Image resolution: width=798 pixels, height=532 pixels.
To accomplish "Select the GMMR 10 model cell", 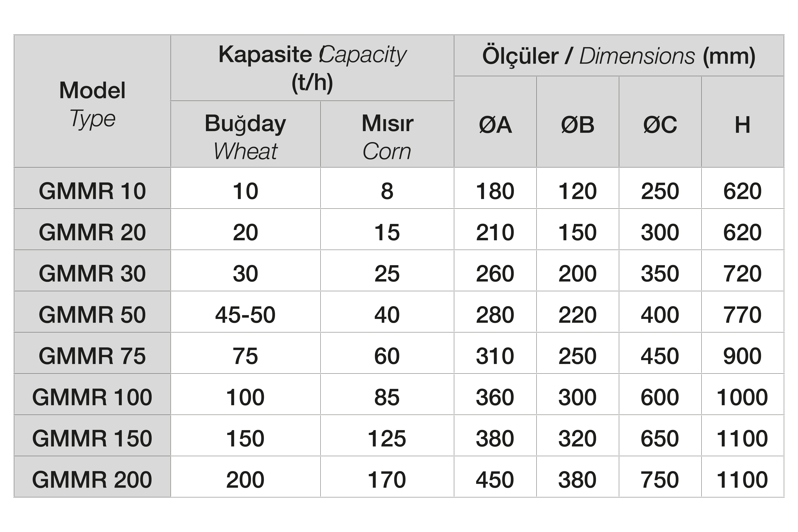I will [92, 188].
